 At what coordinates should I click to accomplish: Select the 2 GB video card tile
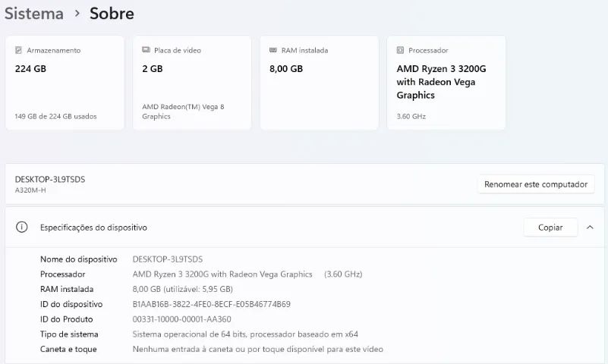tap(191, 83)
